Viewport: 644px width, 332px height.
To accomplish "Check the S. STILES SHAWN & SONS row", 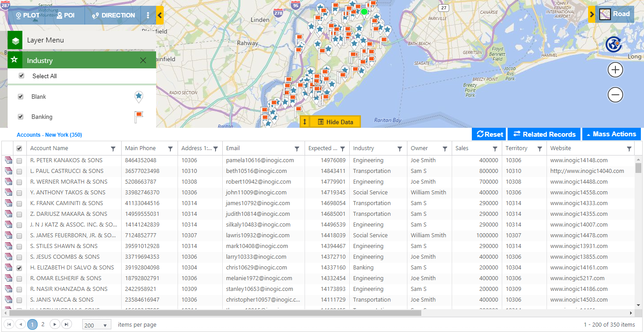I will [19, 246].
